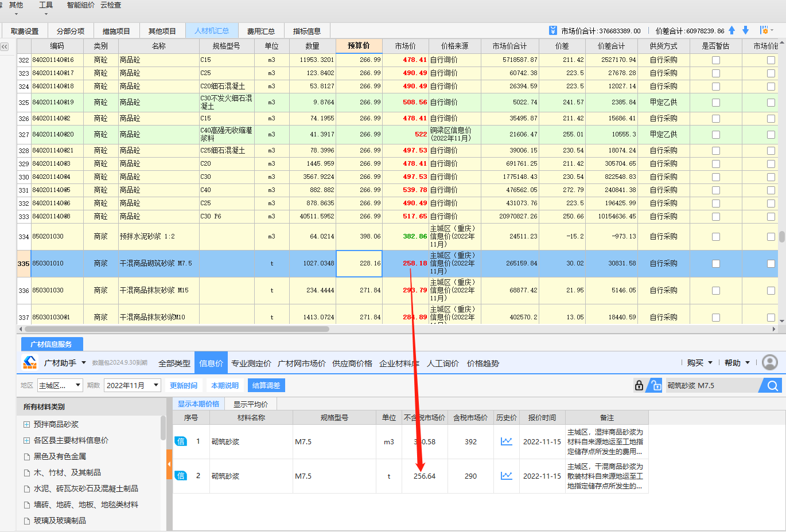Click the blue open lock icon
Image resolution: width=786 pixels, height=532 pixels.
[655, 385]
